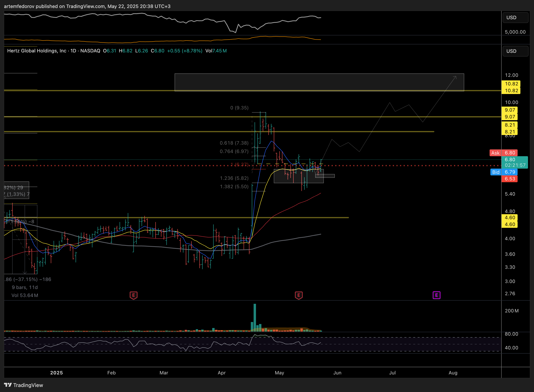Click the red earnings E marker in May
Image resolution: width=534 pixels, height=392 pixels.
[x=299, y=295]
